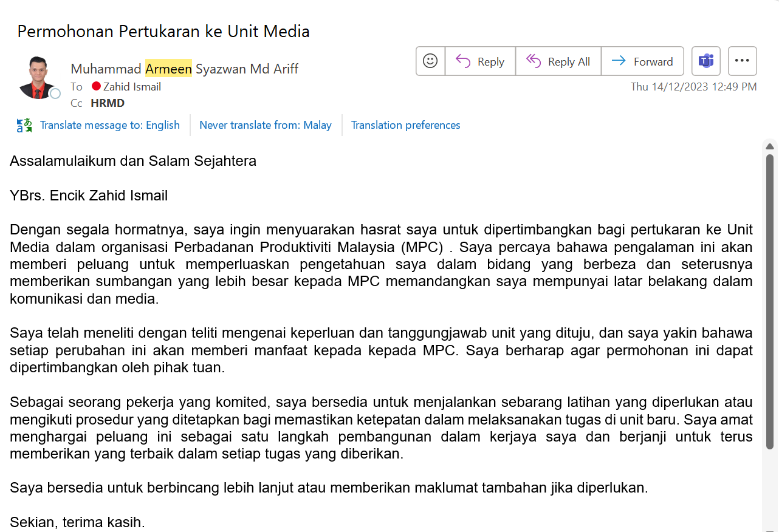Click the Reply arrow button
Image resolution: width=779 pixels, height=532 pixels.
tap(480, 61)
